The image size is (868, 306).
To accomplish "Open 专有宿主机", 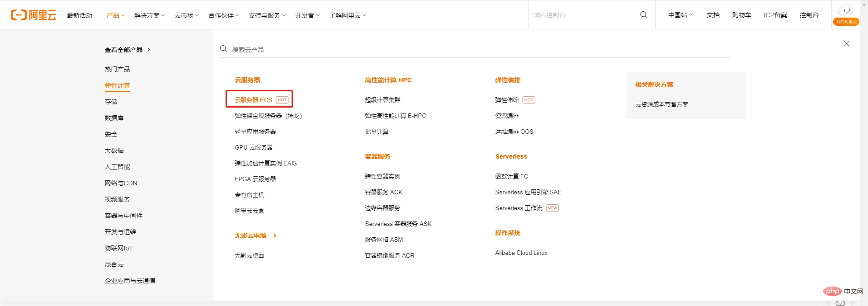I will tap(250, 195).
